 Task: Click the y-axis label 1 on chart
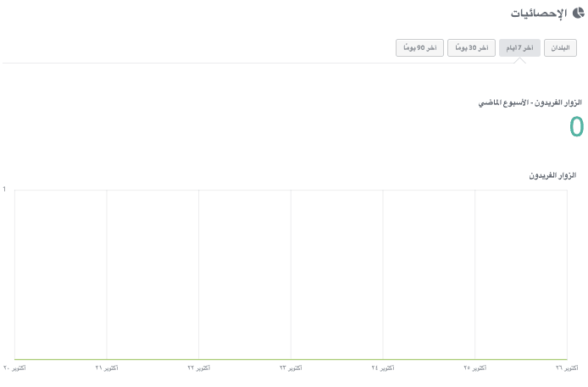point(4,190)
